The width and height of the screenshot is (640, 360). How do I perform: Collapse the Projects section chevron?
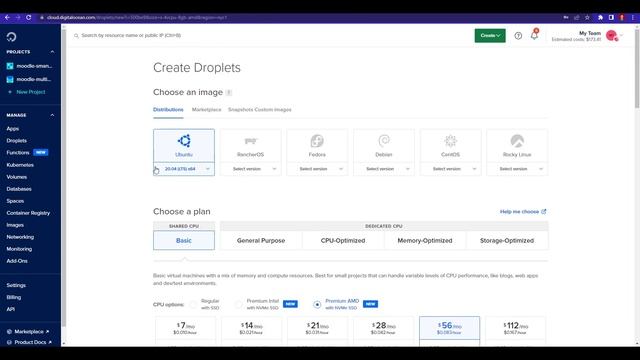[x=52, y=52]
